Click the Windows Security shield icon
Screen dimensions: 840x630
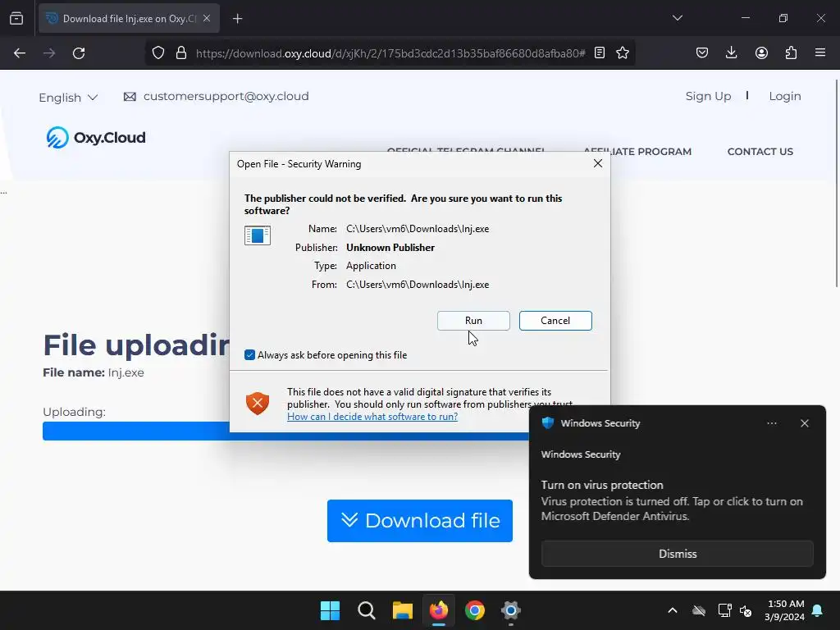(547, 422)
